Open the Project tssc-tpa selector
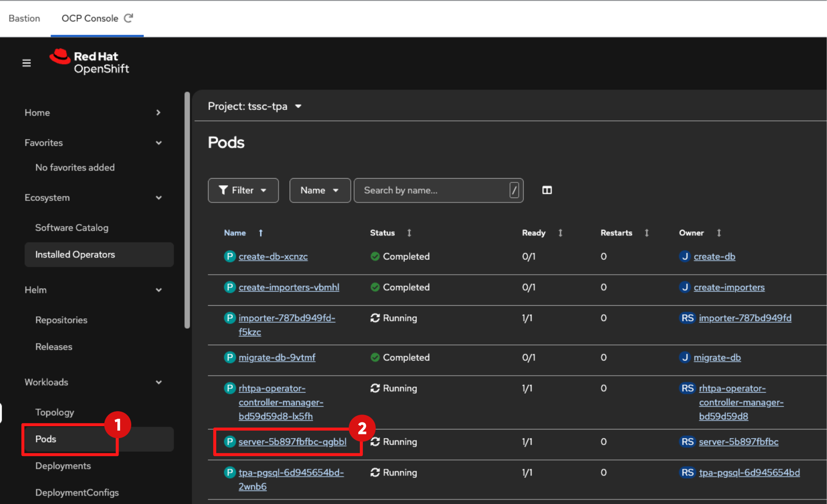 (255, 107)
